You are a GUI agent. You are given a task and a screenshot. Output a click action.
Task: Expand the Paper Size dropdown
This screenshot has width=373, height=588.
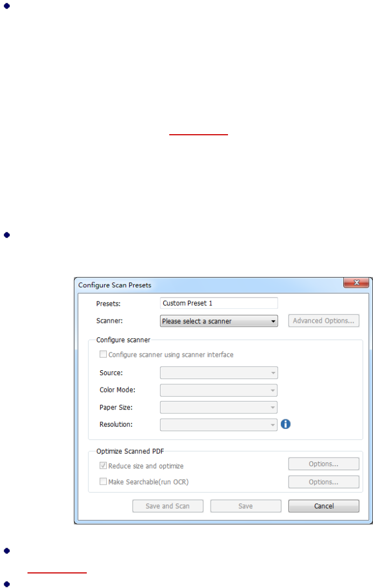click(x=219, y=407)
